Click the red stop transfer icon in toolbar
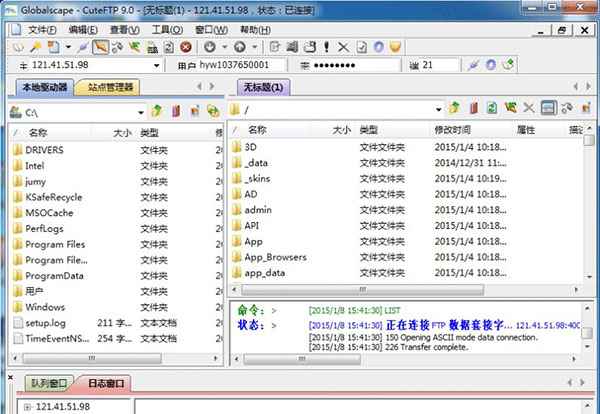 coord(185,47)
